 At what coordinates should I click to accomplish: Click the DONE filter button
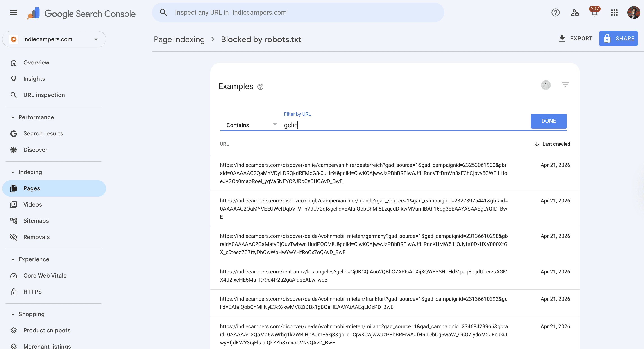coord(549,121)
